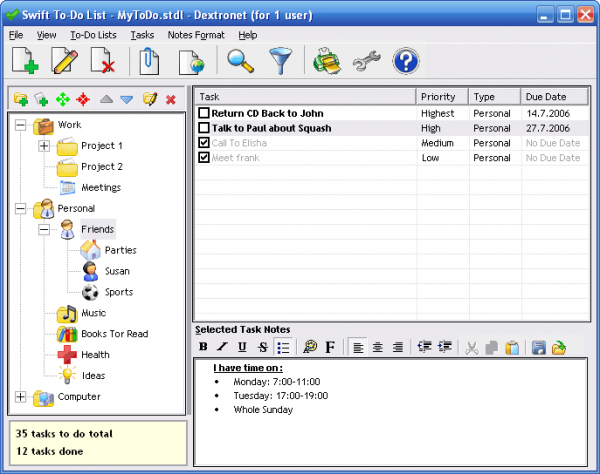Screen dimensions: 600x474
Task: Check the 'Return CD Back to John' checkbox
Action: tap(204, 114)
